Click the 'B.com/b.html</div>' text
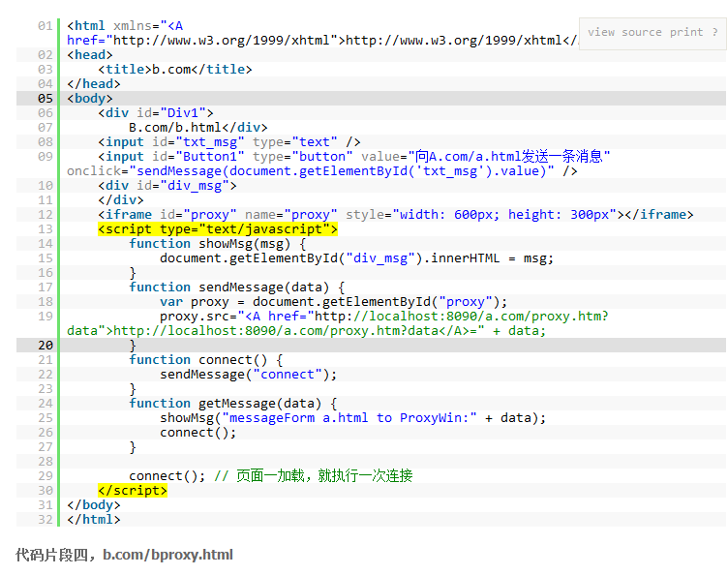This screenshot has height=575, width=728. pyautogui.click(x=198, y=127)
